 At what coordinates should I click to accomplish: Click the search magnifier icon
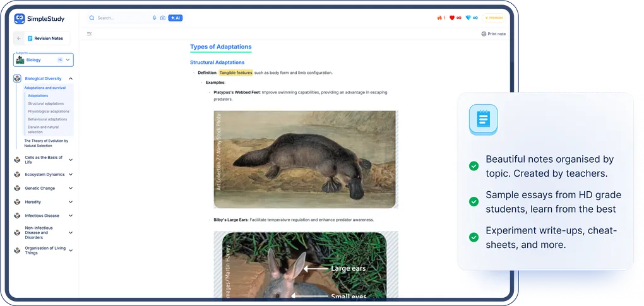click(92, 18)
